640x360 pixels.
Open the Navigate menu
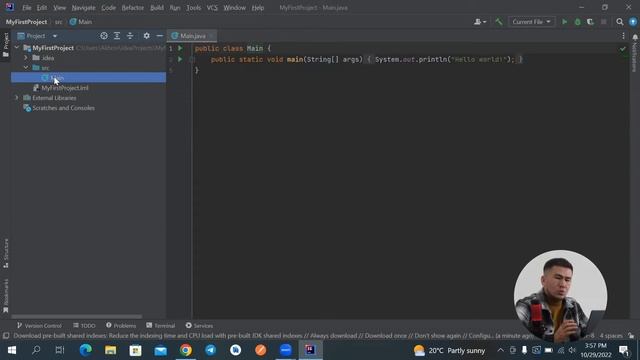pyautogui.click(x=83, y=8)
